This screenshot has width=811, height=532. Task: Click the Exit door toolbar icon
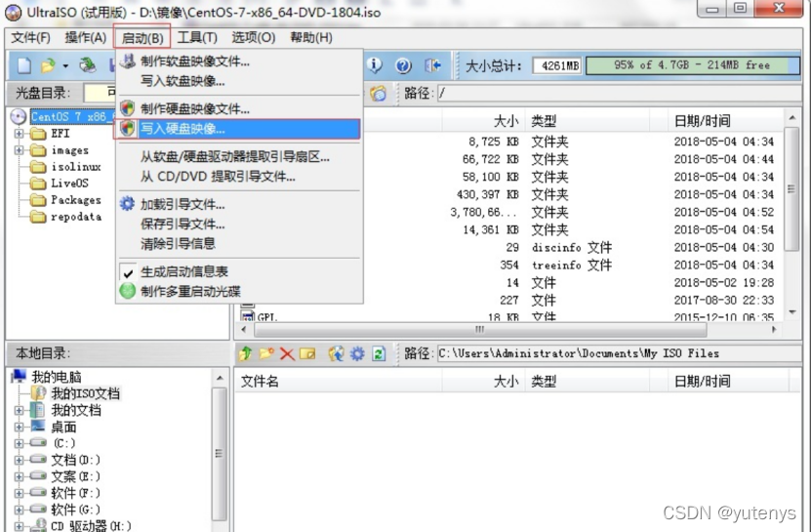433,65
